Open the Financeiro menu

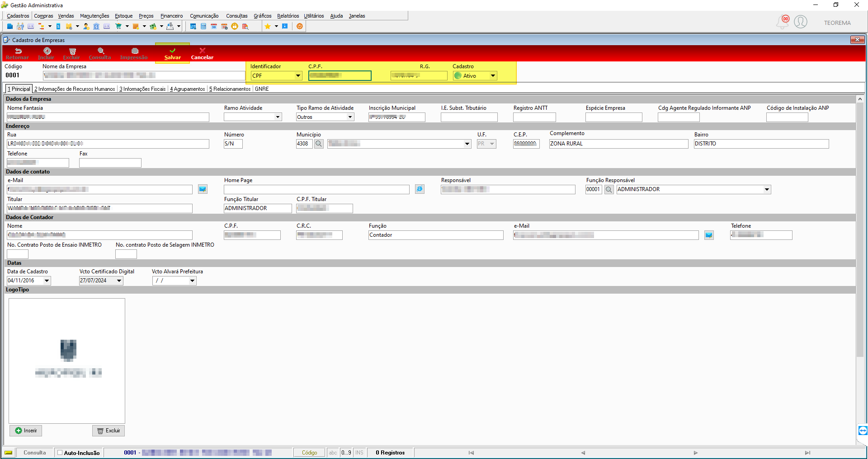click(x=172, y=16)
